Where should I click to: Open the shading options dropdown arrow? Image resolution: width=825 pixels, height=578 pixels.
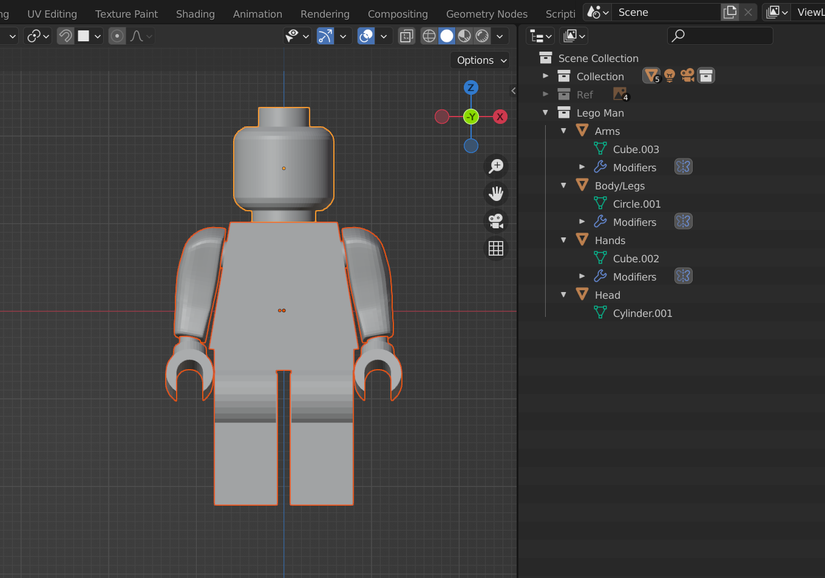[500, 36]
